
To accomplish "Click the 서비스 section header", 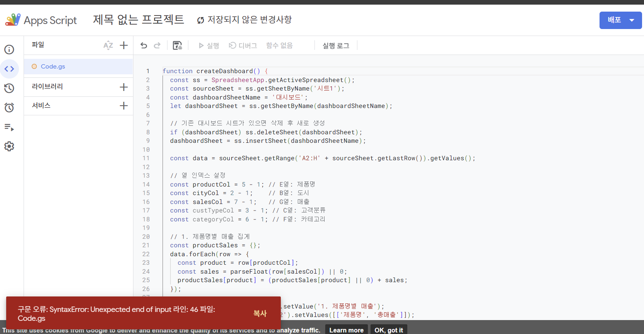I will (41, 105).
